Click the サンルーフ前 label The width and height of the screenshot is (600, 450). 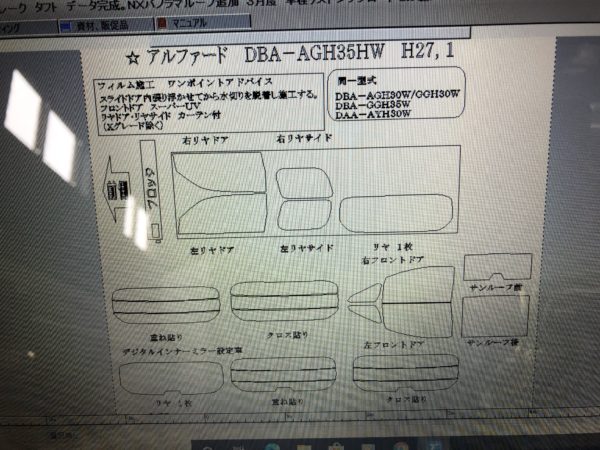[x=496, y=287]
